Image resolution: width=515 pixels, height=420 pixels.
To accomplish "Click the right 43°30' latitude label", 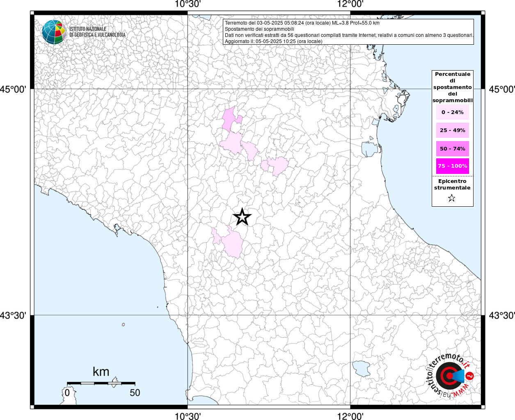I will 501,315.
